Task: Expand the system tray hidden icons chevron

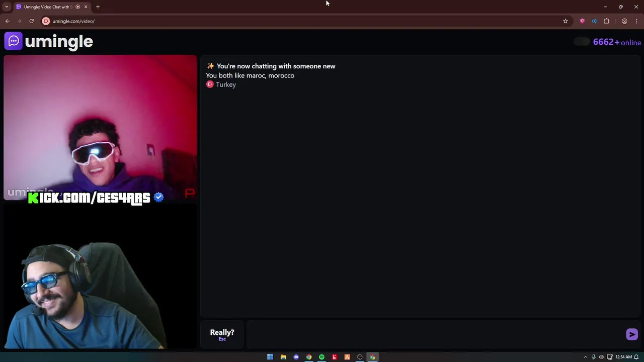Action: pyautogui.click(x=585, y=357)
